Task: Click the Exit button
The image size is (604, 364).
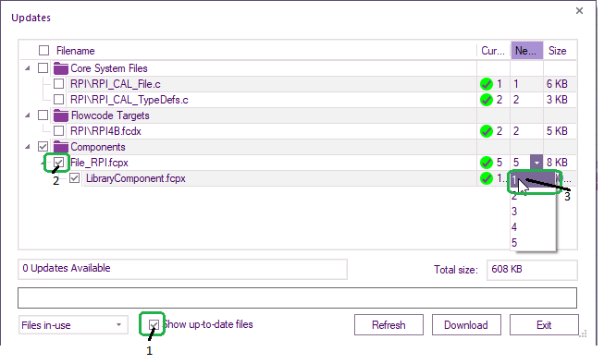Action: pos(544,325)
